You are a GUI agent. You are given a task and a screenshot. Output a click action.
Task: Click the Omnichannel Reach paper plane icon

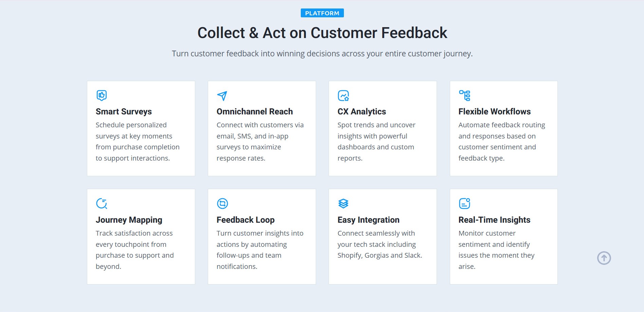coord(222,96)
